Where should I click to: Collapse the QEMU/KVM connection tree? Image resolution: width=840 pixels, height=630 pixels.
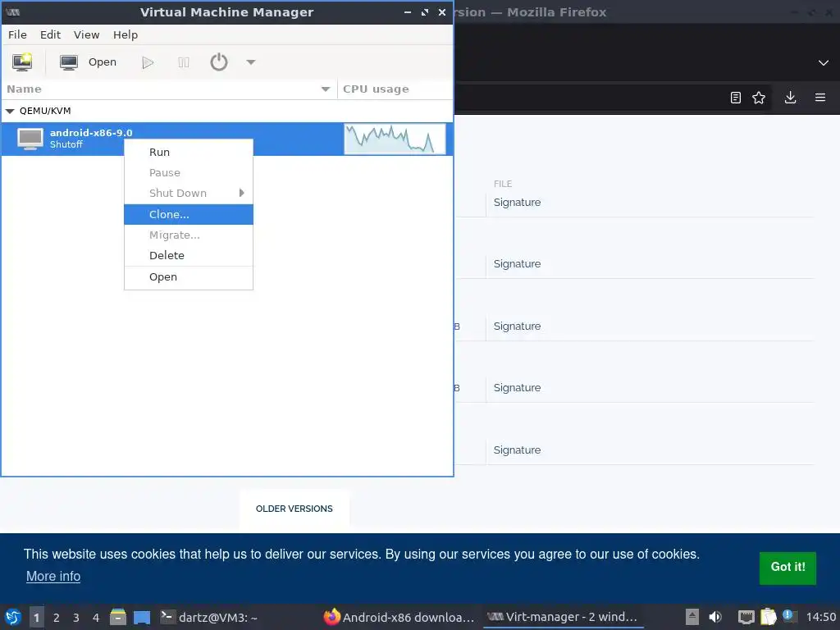tap(10, 111)
